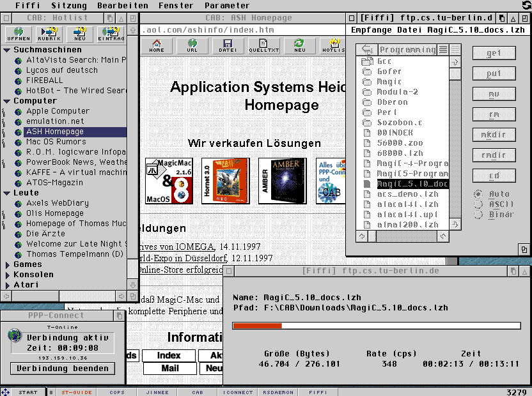
Task: Expand the Konsolen category in the Hotlist
Action: (8, 275)
